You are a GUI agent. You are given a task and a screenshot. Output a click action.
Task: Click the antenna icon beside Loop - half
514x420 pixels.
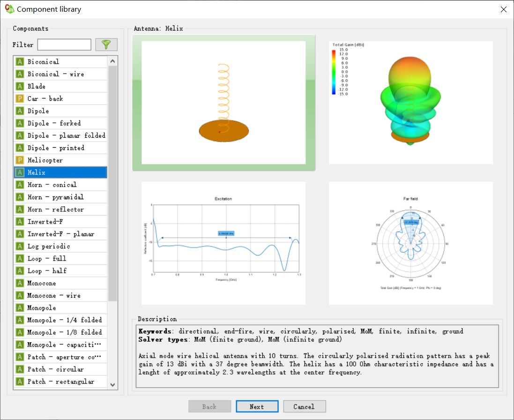(20, 271)
